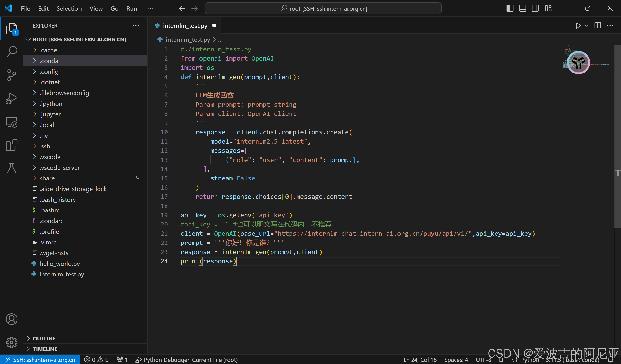The height and width of the screenshot is (364, 621).
Task: Open the Source Control view
Action: coord(11,75)
